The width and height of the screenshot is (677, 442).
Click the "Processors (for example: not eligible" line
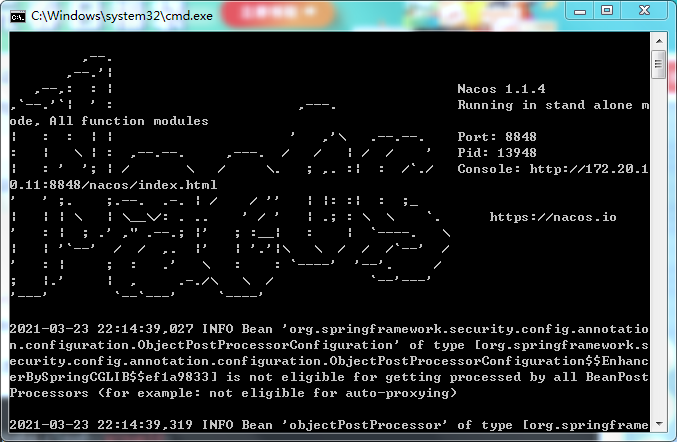click(233, 393)
